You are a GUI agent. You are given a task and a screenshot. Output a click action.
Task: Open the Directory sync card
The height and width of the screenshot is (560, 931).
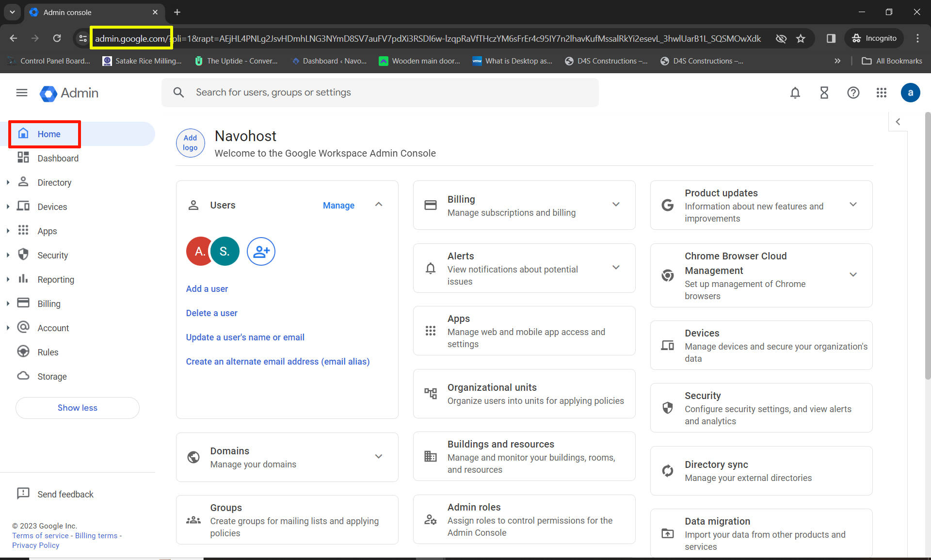(x=761, y=471)
